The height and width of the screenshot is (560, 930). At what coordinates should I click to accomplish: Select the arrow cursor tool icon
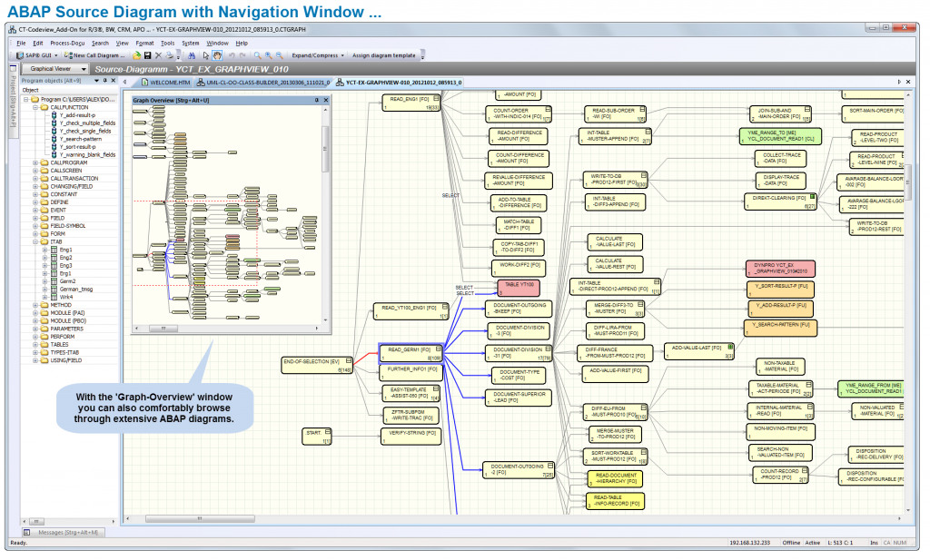coord(205,55)
